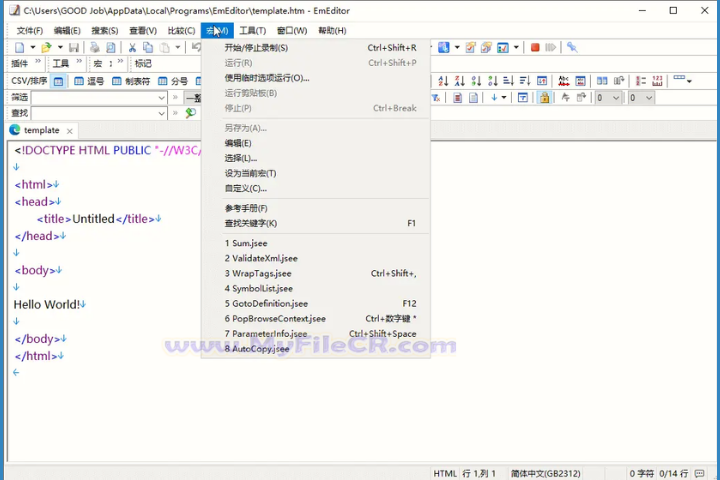Expand the 工具 tools toolbar chevron
Image resolution: width=720 pixels, height=480 pixels.
[79, 62]
